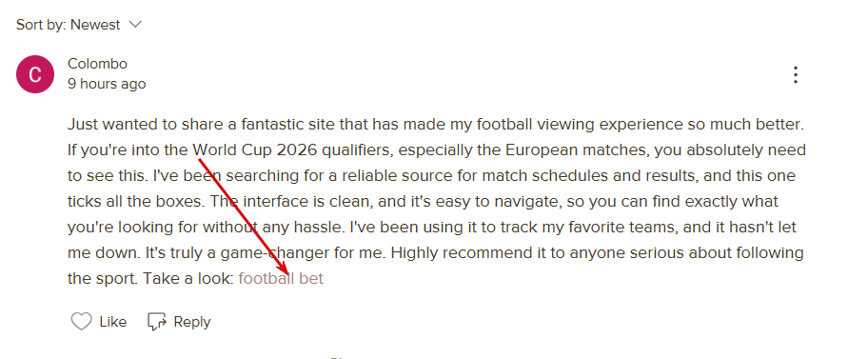Click Colombo's pink C avatar
The height and width of the screenshot is (359, 868).
[35, 74]
